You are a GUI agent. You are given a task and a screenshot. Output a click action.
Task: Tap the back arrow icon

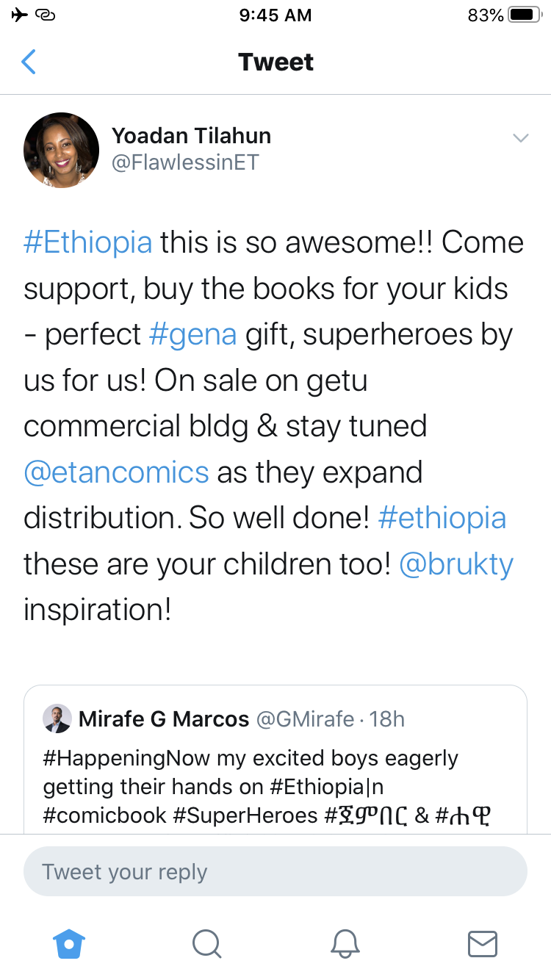29,62
